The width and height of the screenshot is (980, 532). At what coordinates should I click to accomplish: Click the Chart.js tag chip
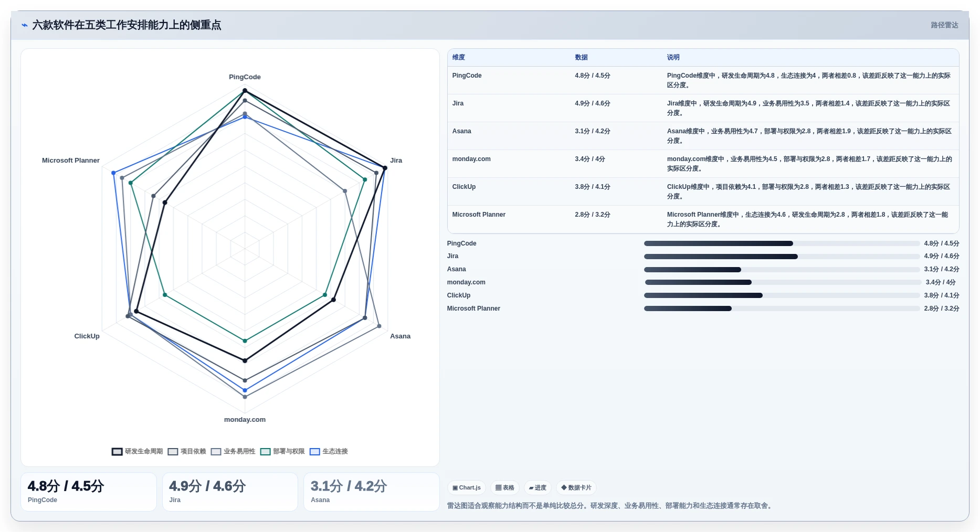(467, 487)
